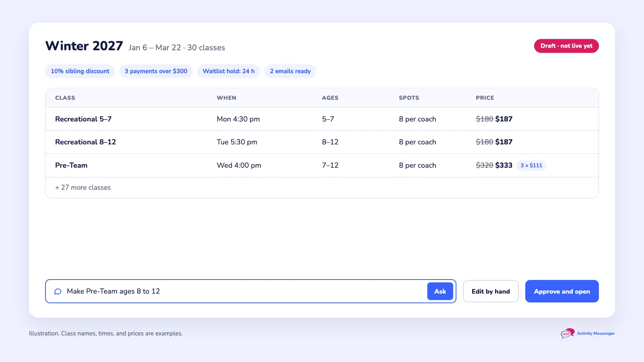The width and height of the screenshot is (644, 362).
Task: Click 8 per coach in Pre-Team row
Action: pos(417,165)
